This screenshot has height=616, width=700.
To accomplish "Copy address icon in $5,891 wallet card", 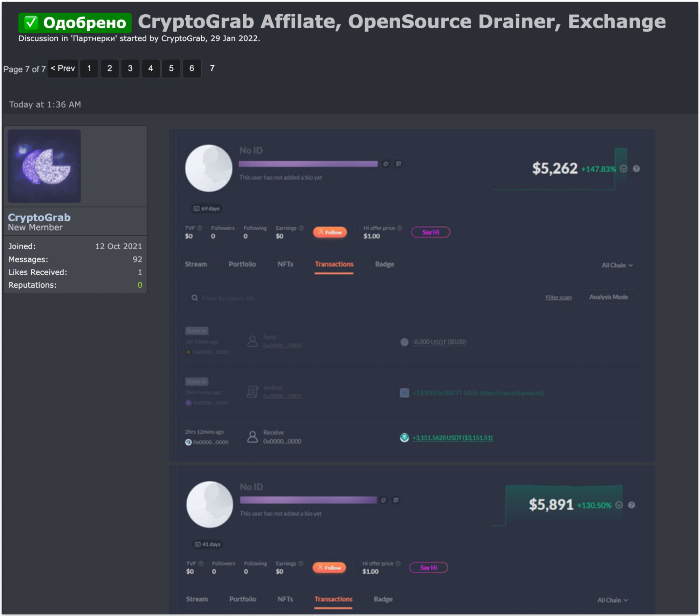I will [x=383, y=500].
